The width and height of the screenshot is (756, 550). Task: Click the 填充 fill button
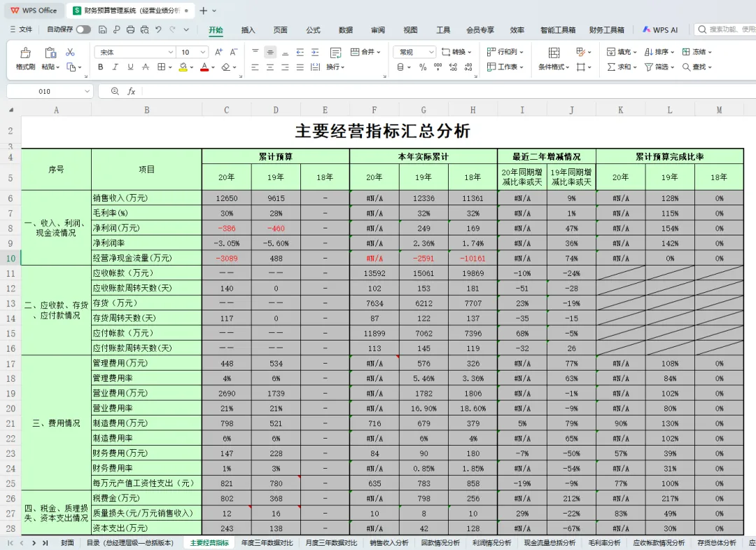click(x=622, y=52)
